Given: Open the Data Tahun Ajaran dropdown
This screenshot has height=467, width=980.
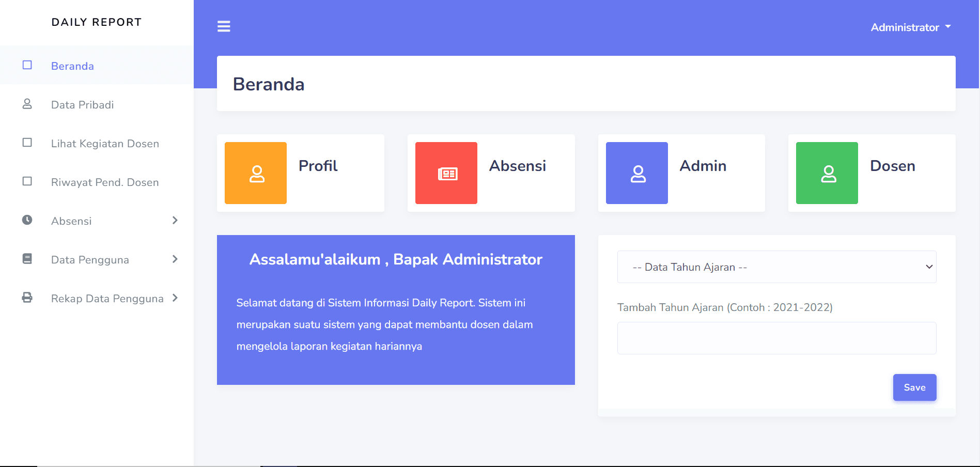Looking at the screenshot, I should [x=776, y=267].
